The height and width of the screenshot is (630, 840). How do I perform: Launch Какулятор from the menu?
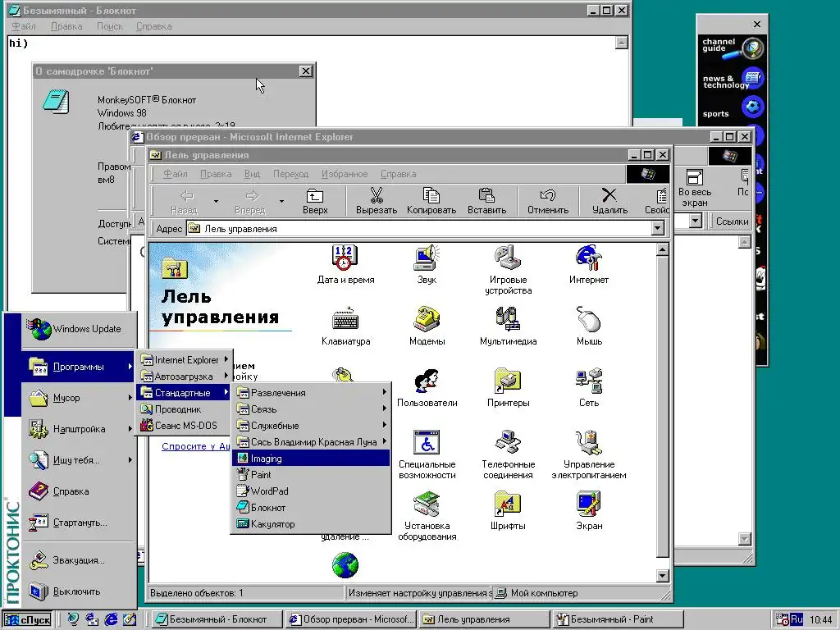click(x=311, y=524)
